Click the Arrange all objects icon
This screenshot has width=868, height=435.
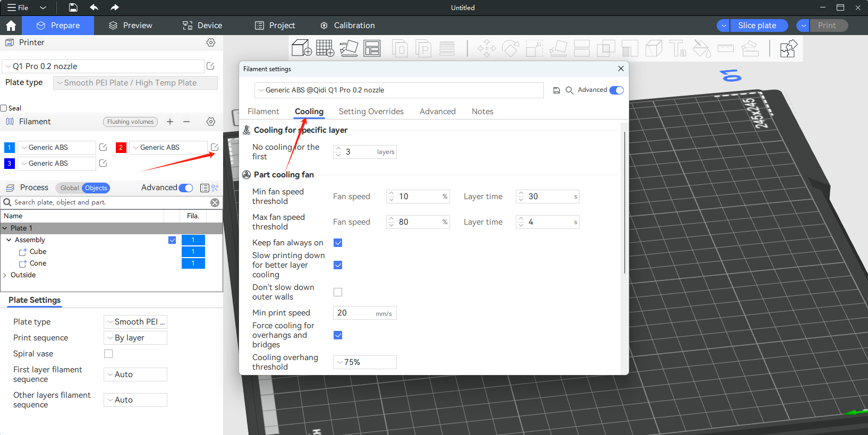click(372, 48)
